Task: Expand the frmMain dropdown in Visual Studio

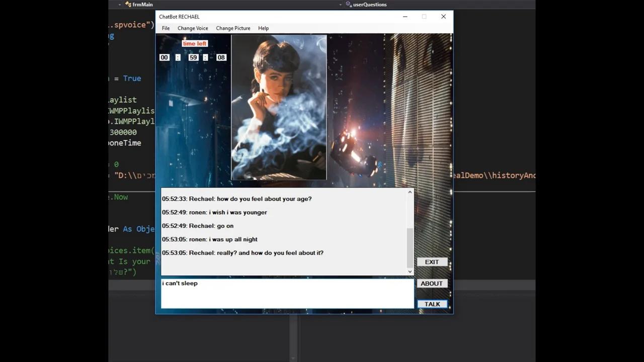Action: point(120,5)
